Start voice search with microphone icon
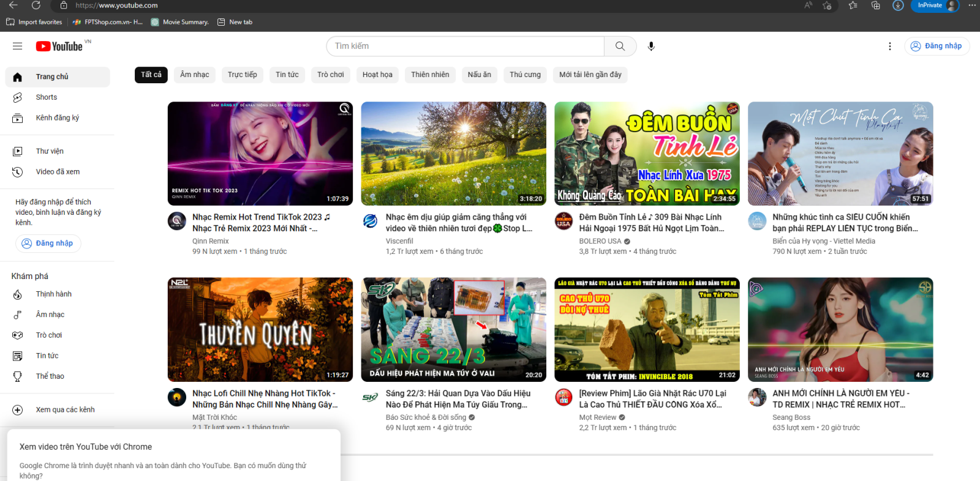The height and width of the screenshot is (481, 980). [x=651, y=46]
